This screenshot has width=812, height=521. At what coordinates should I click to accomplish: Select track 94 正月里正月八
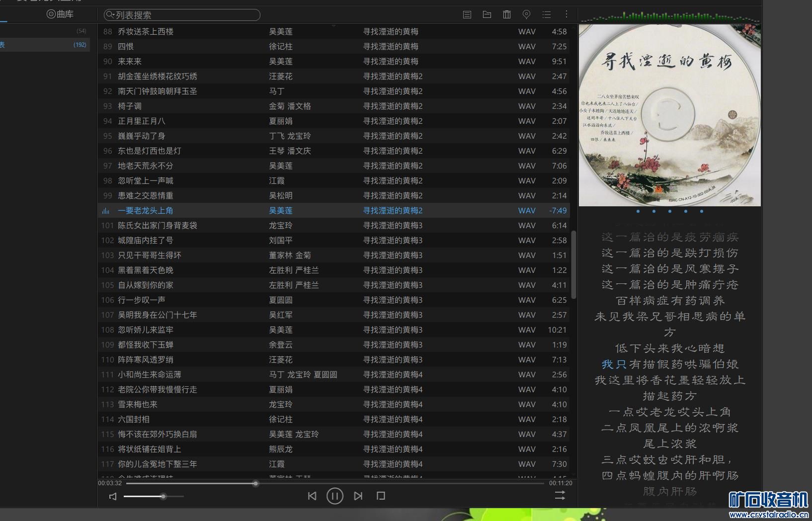(x=333, y=121)
